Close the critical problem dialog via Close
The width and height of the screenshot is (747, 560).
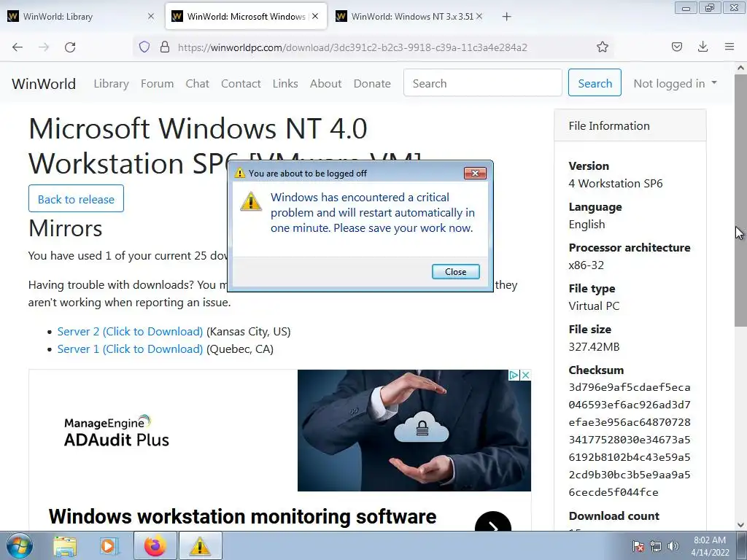[x=455, y=271]
